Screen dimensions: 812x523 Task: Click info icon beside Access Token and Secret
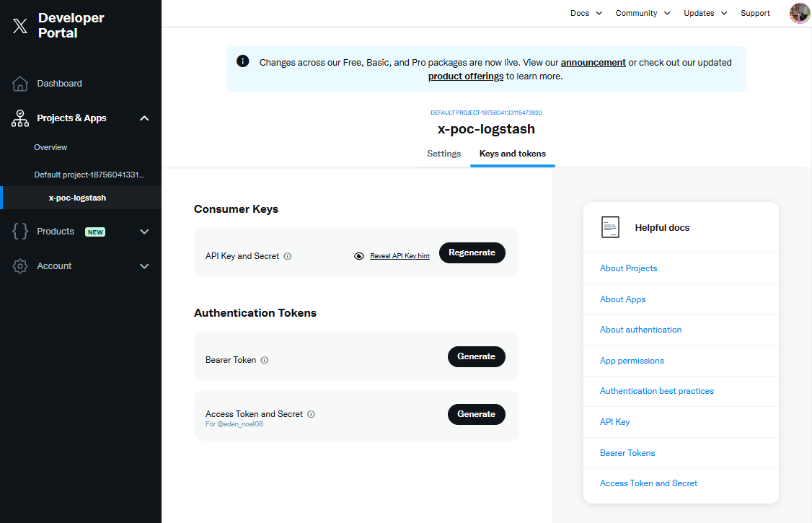(312, 414)
